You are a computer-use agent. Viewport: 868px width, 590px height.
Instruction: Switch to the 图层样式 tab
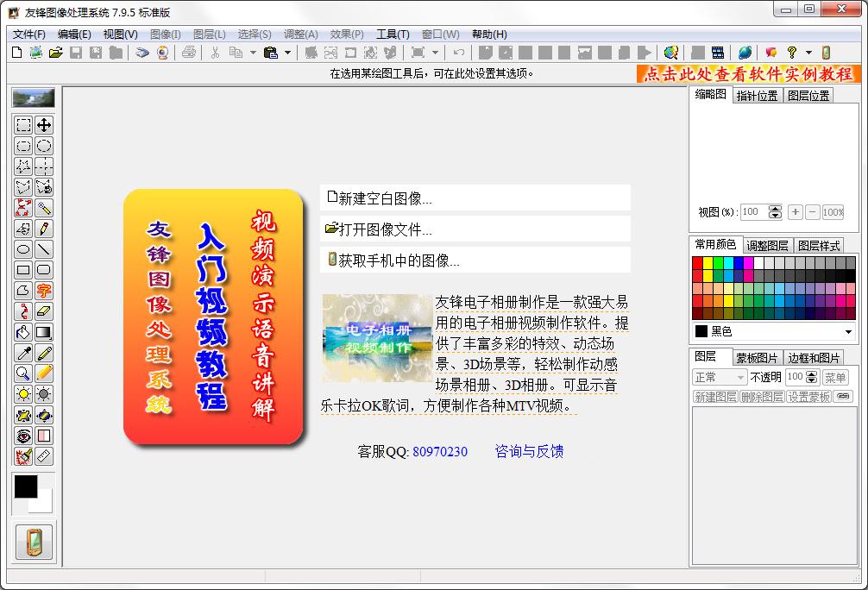(819, 245)
